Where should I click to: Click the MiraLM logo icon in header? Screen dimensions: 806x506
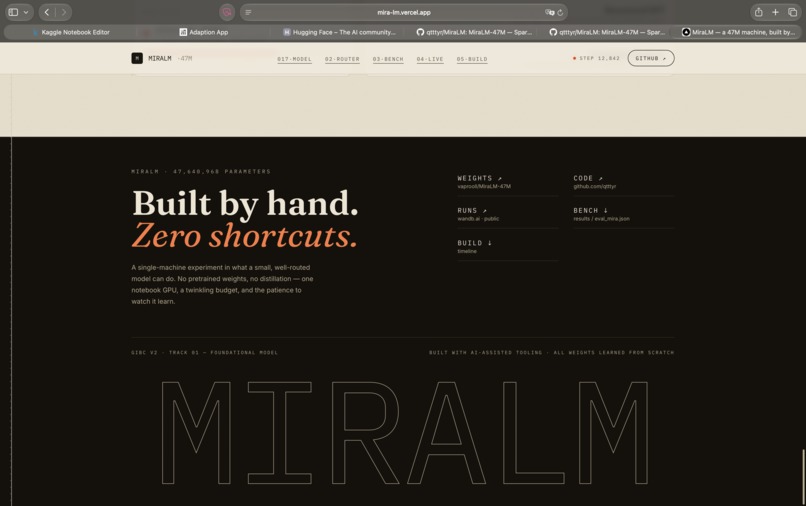coord(137,58)
